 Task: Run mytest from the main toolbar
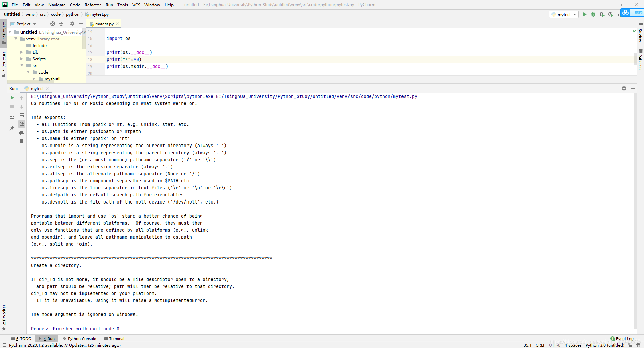pos(585,14)
